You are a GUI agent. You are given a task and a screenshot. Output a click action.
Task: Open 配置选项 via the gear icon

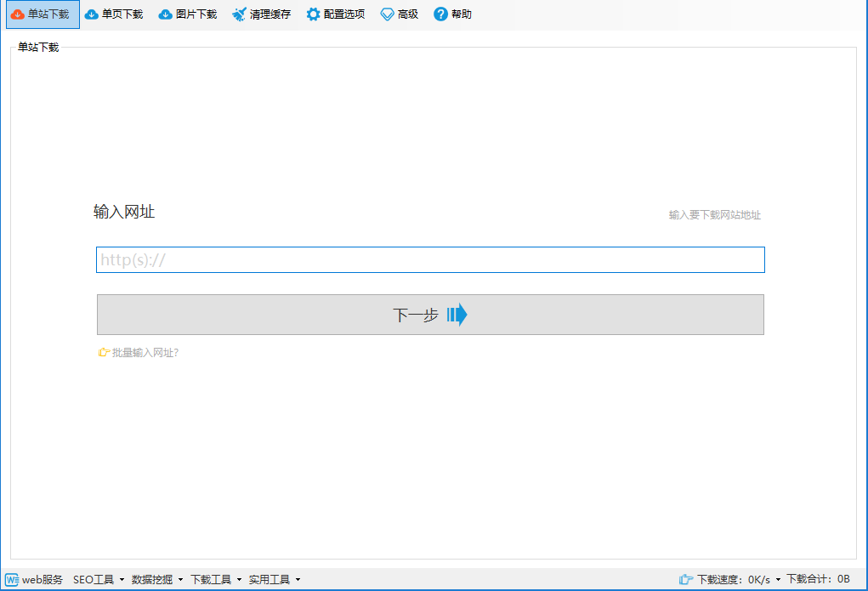(x=314, y=14)
